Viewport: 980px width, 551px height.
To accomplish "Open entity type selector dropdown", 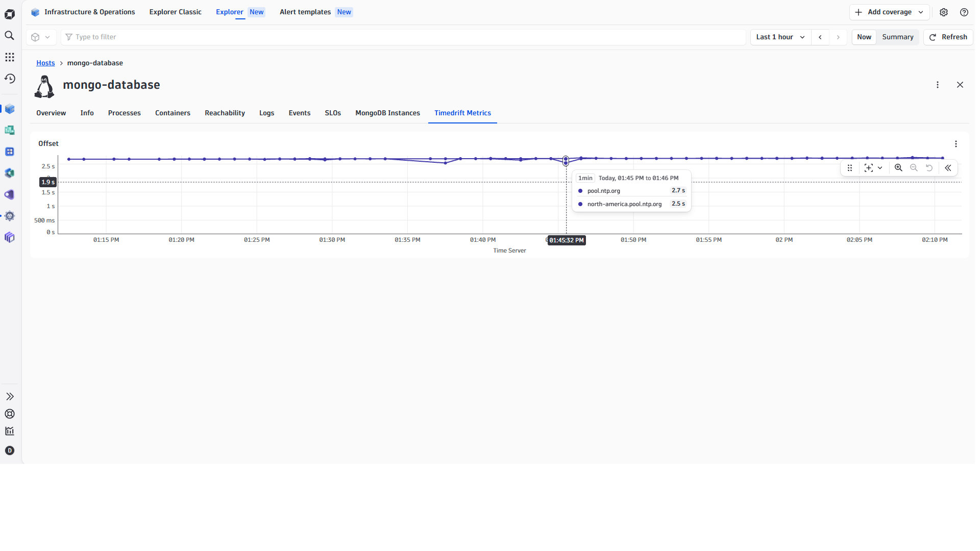I will (41, 37).
